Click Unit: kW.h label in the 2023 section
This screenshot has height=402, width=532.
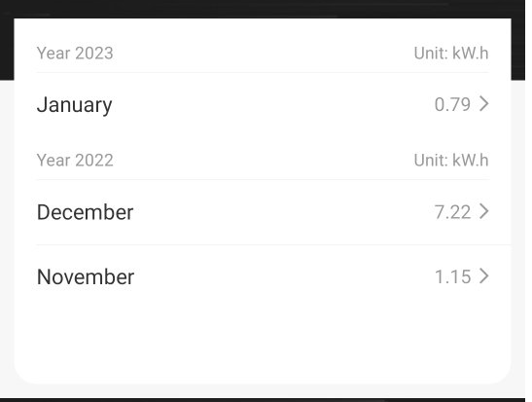(x=451, y=54)
